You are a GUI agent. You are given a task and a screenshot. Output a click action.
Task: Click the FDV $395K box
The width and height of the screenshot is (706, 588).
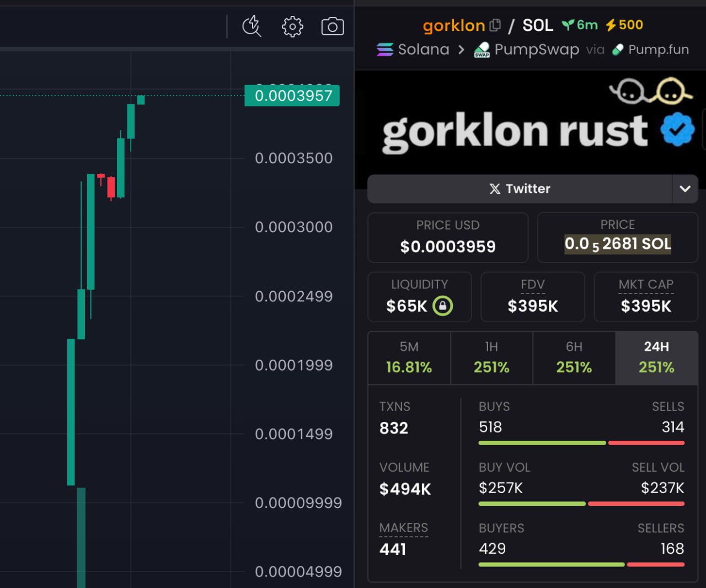(533, 297)
